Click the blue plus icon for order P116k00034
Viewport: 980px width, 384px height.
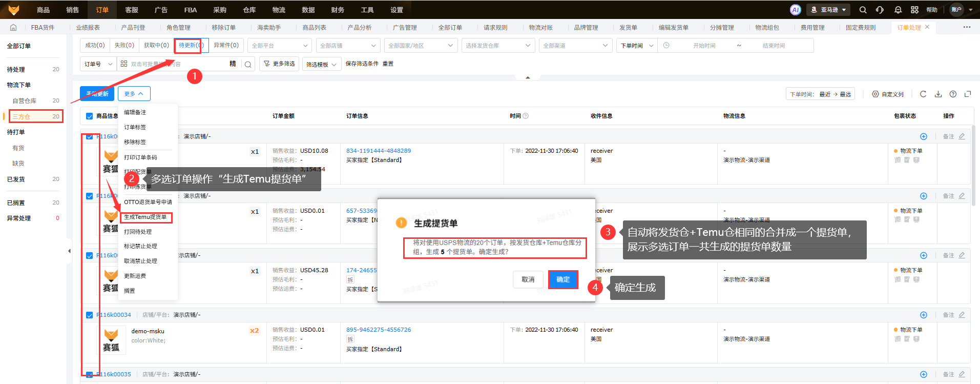pyautogui.click(x=924, y=315)
